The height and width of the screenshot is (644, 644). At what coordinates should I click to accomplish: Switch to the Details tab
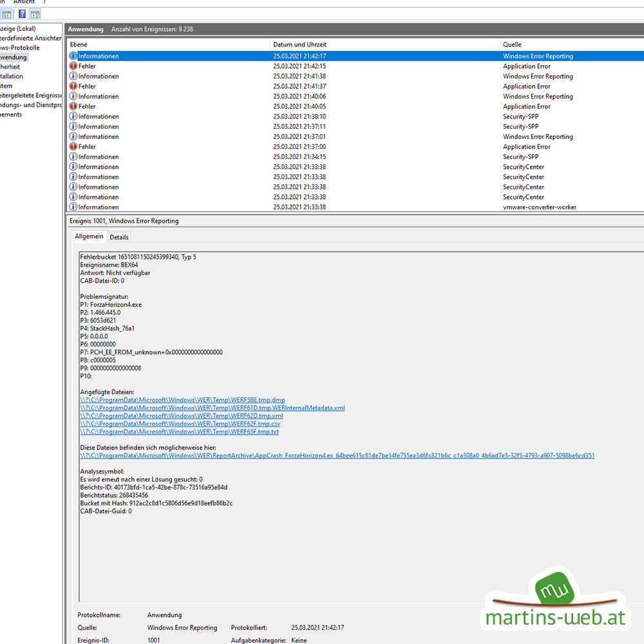pyautogui.click(x=119, y=237)
